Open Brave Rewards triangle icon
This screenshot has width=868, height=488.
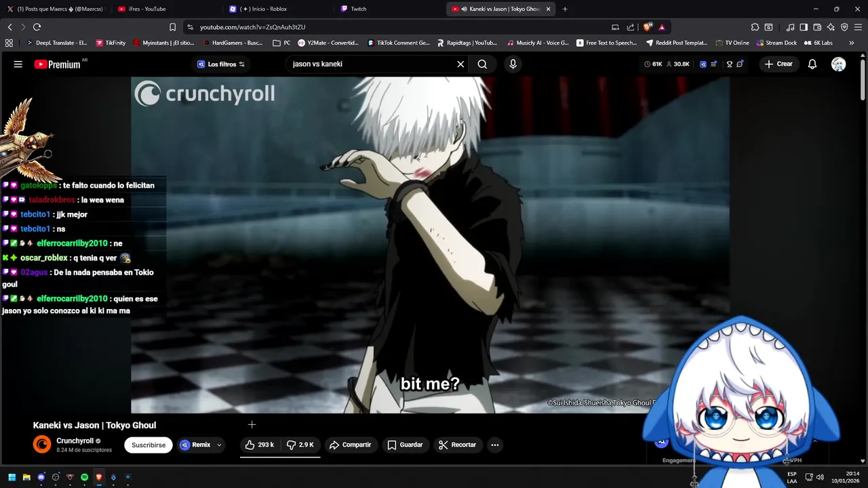tap(662, 27)
